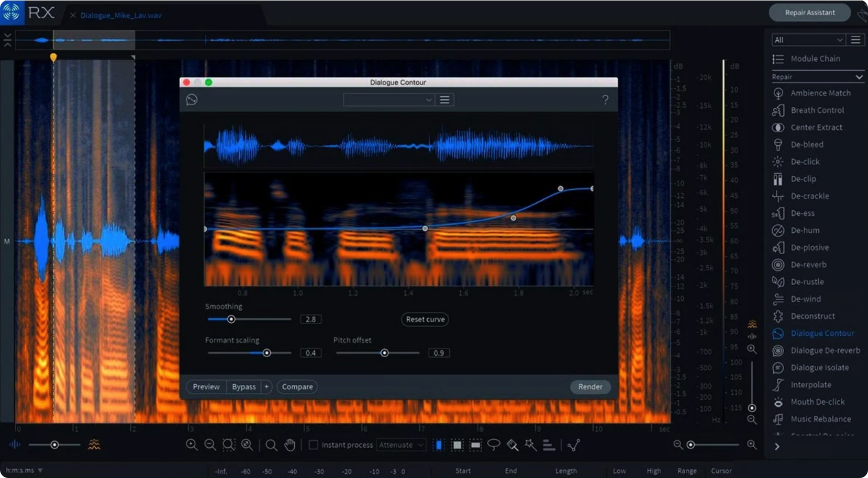Open the Attenuate dropdown
Image resolution: width=868 pixels, height=478 pixels.
(x=400, y=445)
